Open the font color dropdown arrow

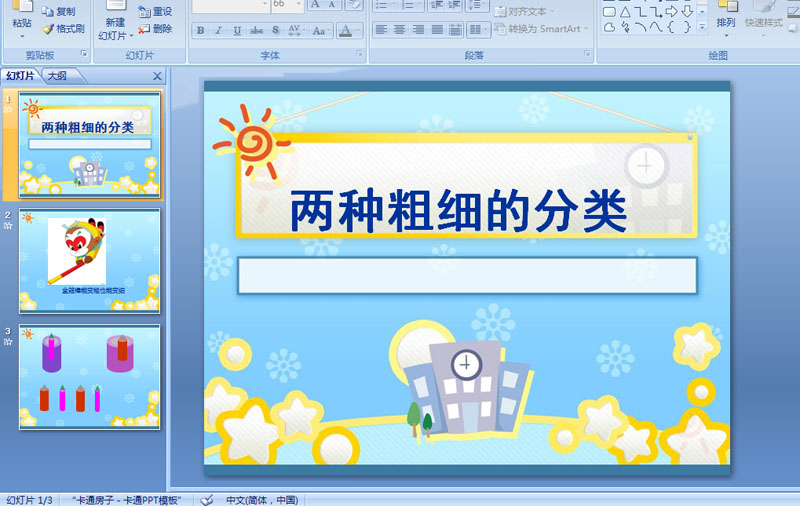click(x=358, y=31)
